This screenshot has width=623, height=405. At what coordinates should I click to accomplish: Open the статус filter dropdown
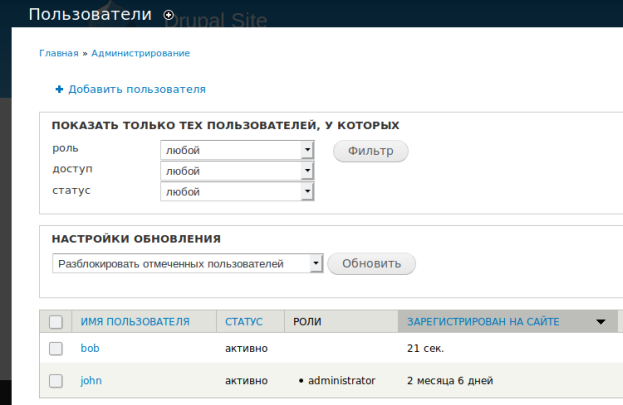(x=237, y=192)
